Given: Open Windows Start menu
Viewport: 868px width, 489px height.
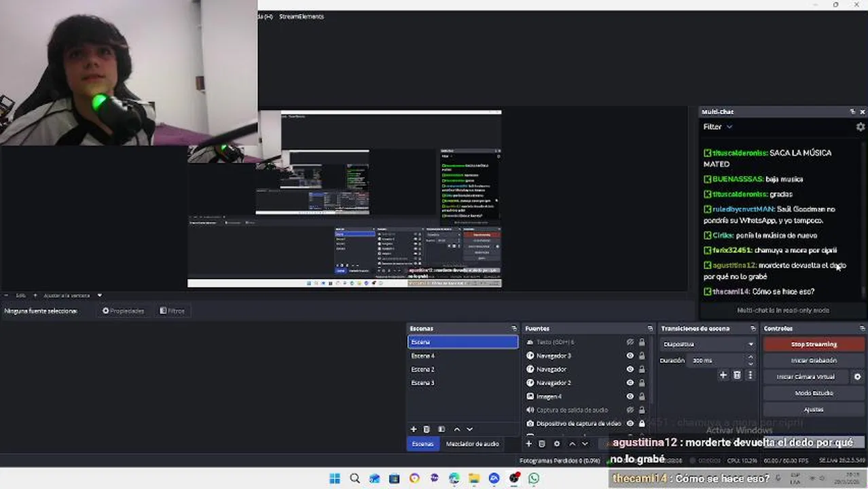Looking at the screenshot, I should click(x=335, y=479).
